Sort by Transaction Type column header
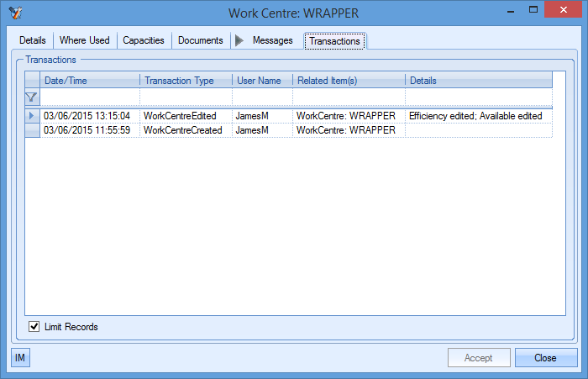Image resolution: width=588 pixels, height=379 pixels. 185,81
